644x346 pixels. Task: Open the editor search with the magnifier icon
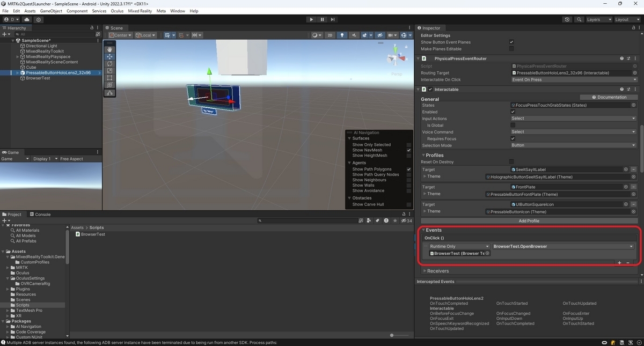(x=579, y=19)
